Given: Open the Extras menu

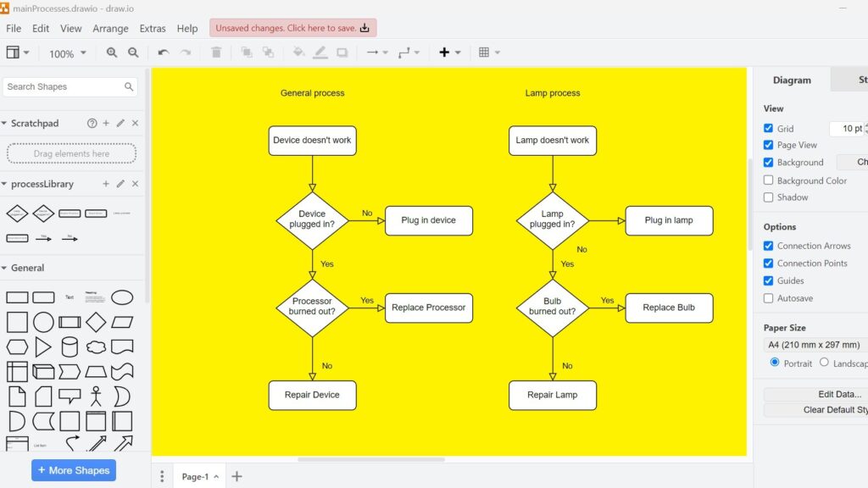Looking at the screenshot, I should (x=153, y=28).
